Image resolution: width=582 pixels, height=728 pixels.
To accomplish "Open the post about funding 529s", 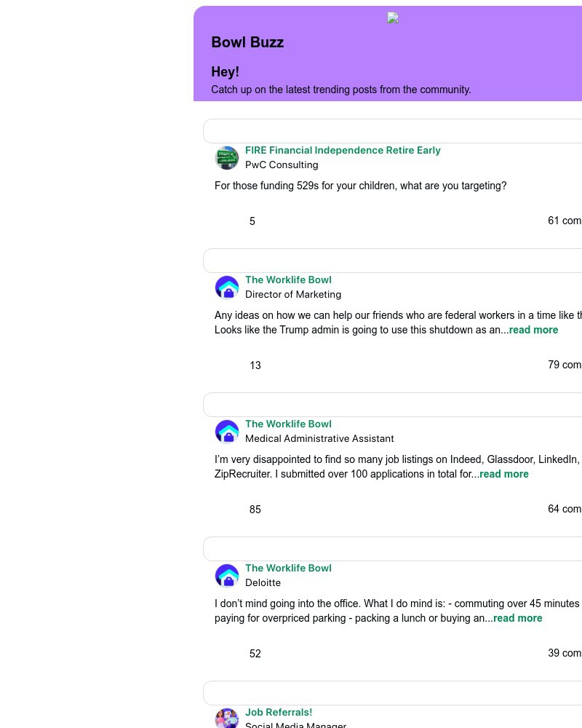I will coord(360,186).
